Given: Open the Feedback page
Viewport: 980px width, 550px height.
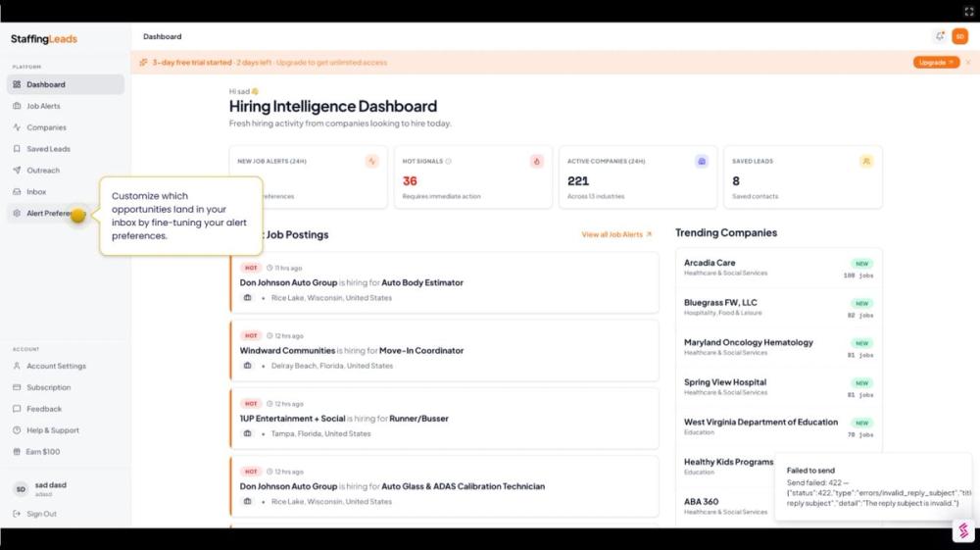Looking at the screenshot, I should (x=65, y=409).
